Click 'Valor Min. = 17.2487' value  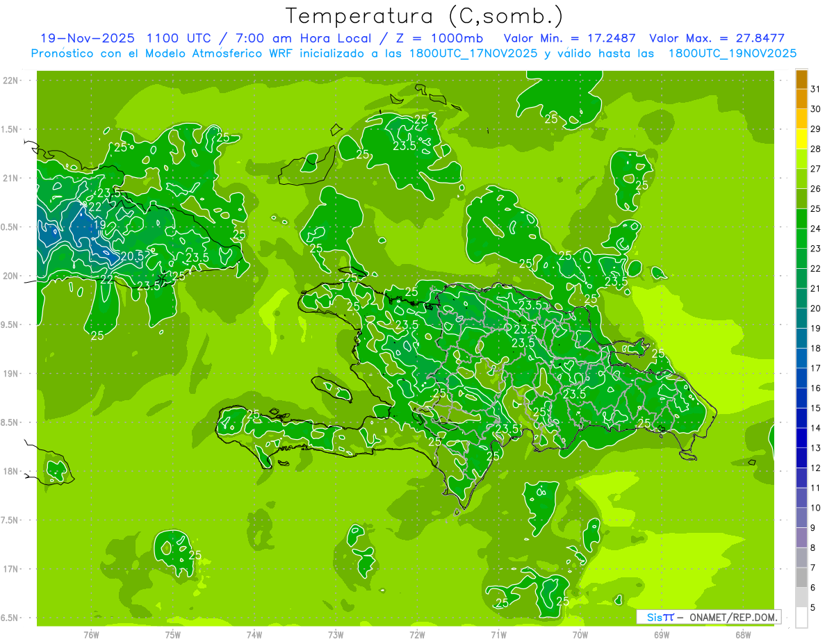click(x=570, y=38)
